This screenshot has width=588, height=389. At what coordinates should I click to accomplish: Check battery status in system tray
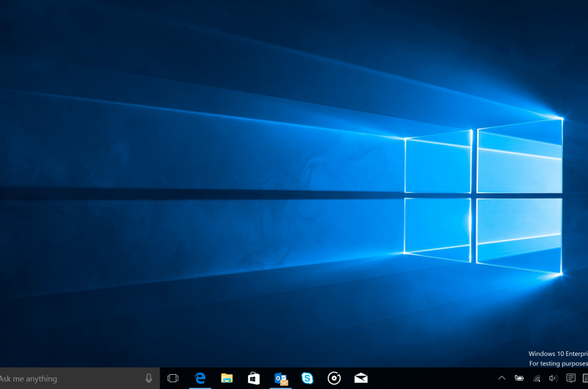click(519, 378)
